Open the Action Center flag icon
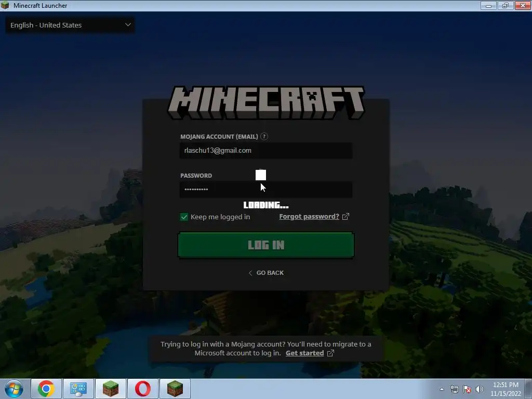532x399 pixels. (467, 389)
